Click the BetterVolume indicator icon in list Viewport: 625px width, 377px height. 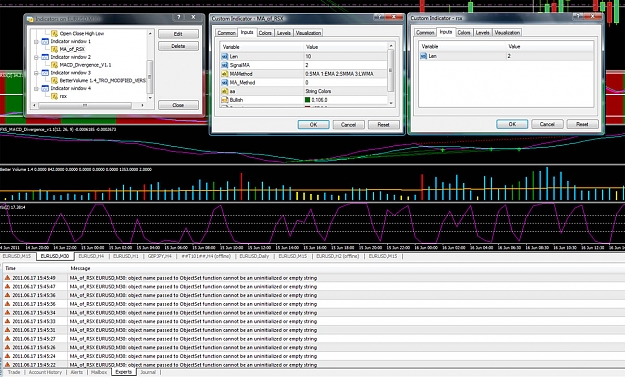[54, 81]
